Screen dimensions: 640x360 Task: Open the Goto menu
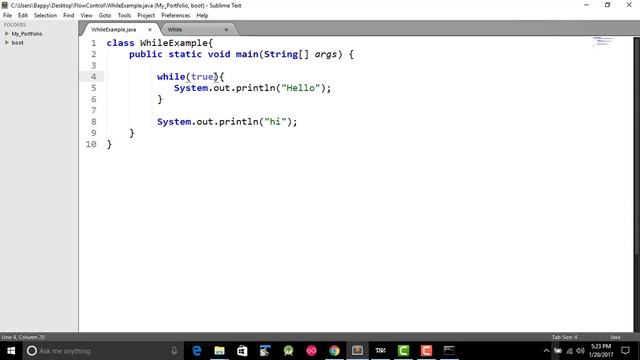pyautogui.click(x=105, y=16)
